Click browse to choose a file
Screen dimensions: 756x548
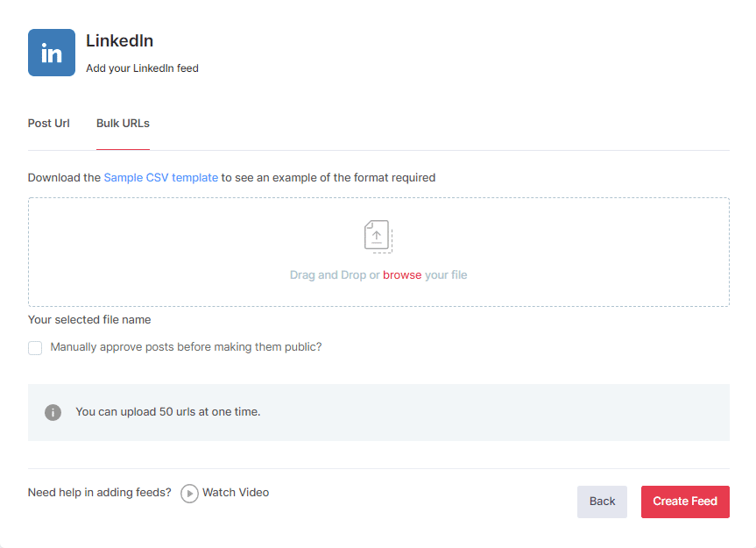(x=402, y=275)
